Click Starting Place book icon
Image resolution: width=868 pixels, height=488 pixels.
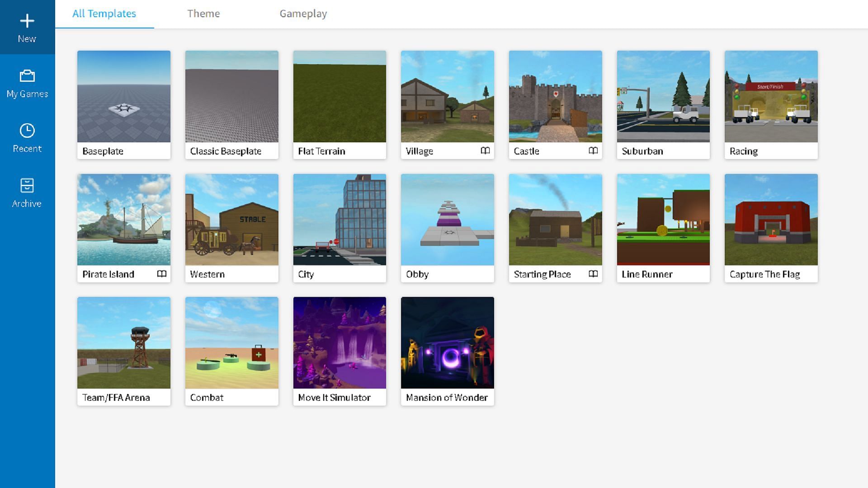click(594, 273)
